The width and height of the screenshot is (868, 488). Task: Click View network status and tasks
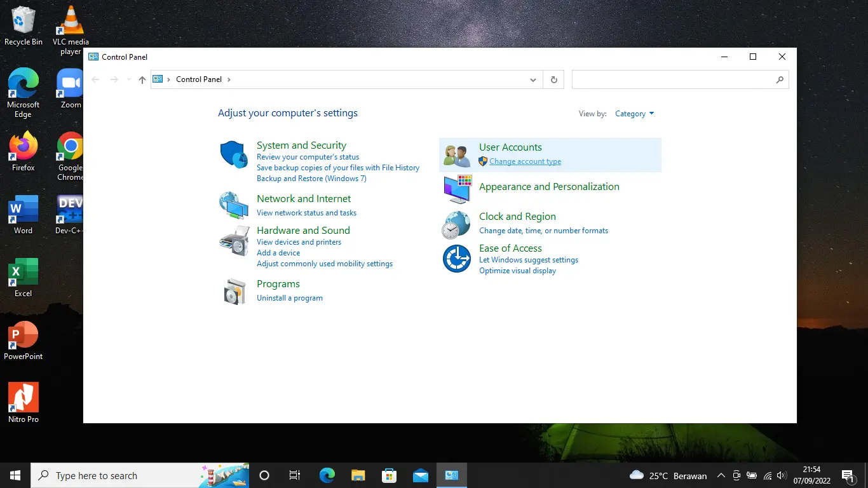pos(306,213)
